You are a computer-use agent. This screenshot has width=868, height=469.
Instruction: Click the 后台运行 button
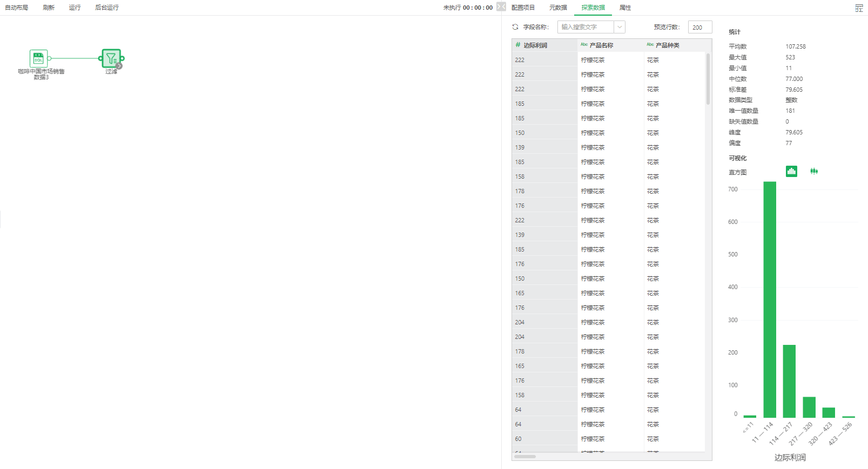107,8
